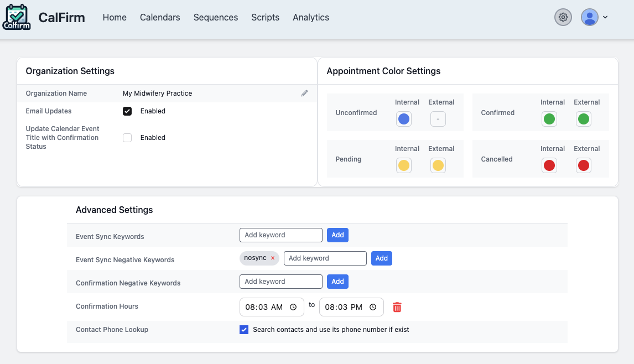
Task: Click the 08:03 AM start time field
Action: 272,308
